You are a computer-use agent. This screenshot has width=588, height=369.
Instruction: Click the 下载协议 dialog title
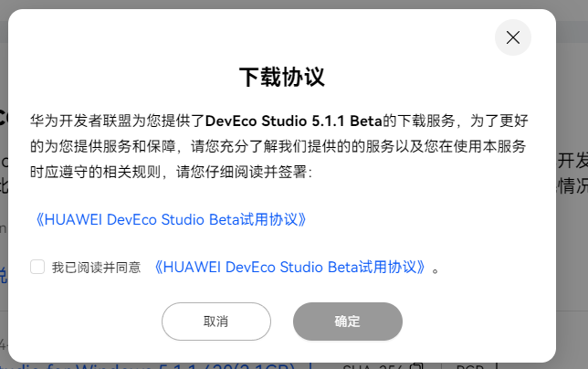(281, 78)
